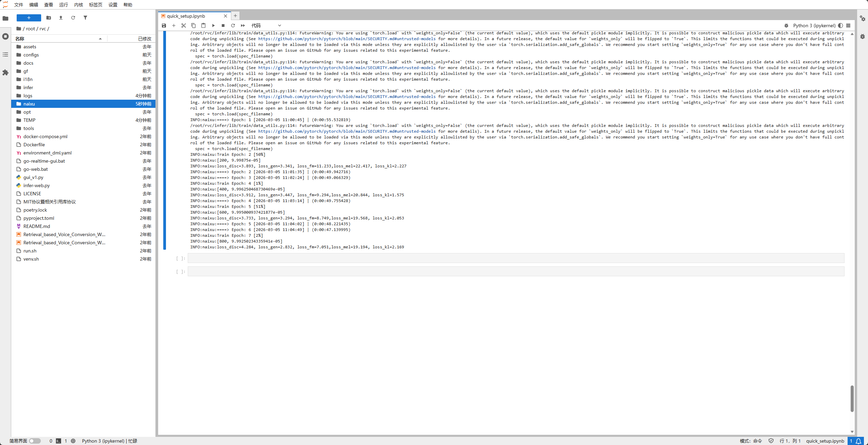Refresh the file browser list

73,18
